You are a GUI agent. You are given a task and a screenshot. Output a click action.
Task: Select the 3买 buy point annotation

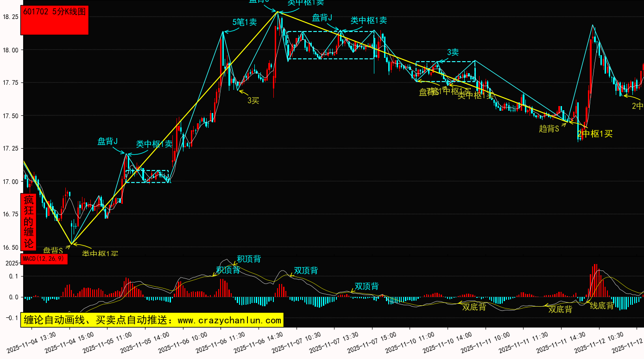[x=253, y=100]
